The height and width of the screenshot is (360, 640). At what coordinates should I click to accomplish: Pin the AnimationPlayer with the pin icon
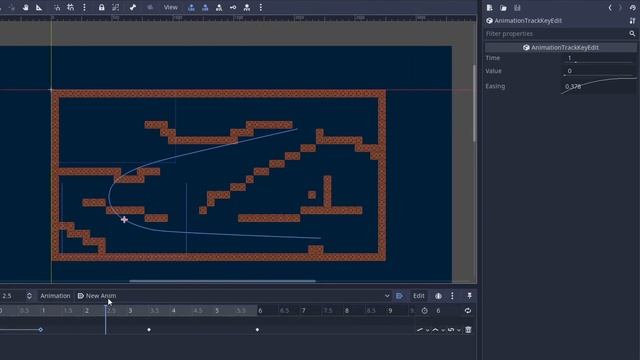coord(469,296)
